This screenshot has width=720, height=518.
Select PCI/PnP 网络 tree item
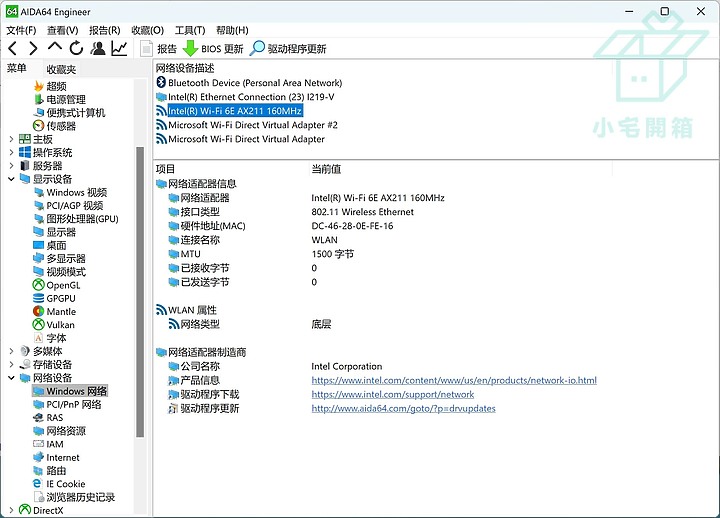pos(68,405)
